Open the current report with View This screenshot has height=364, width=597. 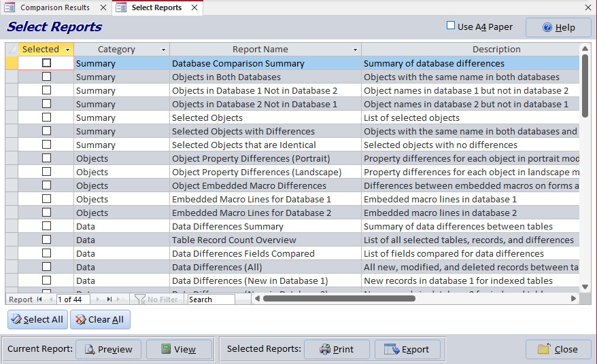point(179,349)
